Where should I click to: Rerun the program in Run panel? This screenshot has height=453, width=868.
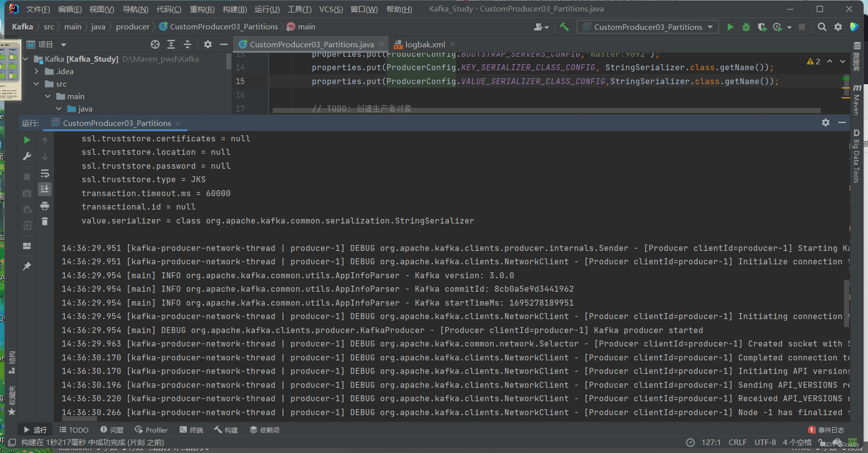click(x=27, y=140)
